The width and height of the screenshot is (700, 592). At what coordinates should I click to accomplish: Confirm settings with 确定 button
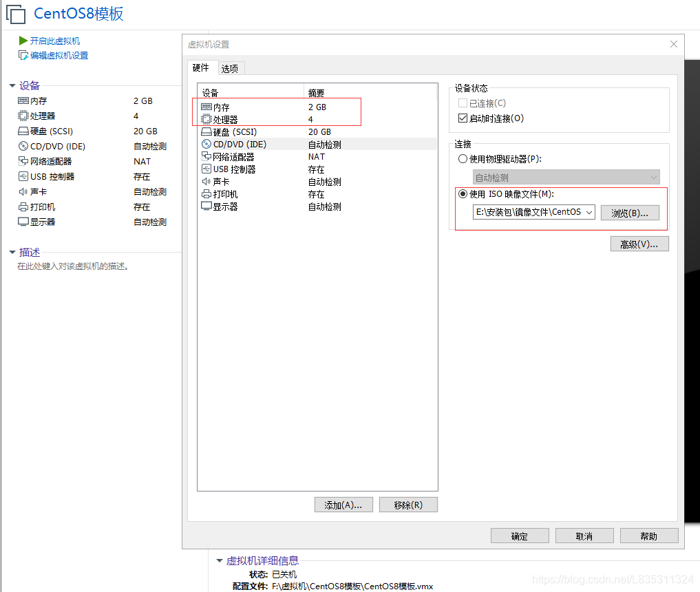coord(520,536)
